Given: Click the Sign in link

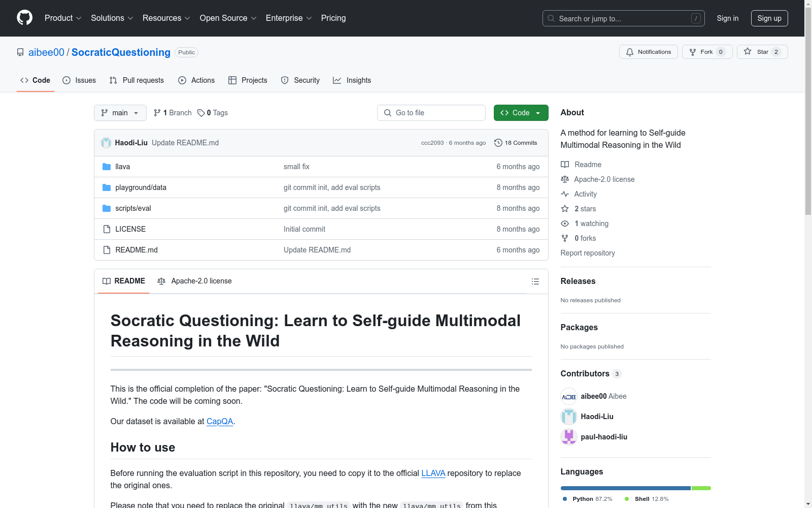Looking at the screenshot, I should tap(728, 18).
